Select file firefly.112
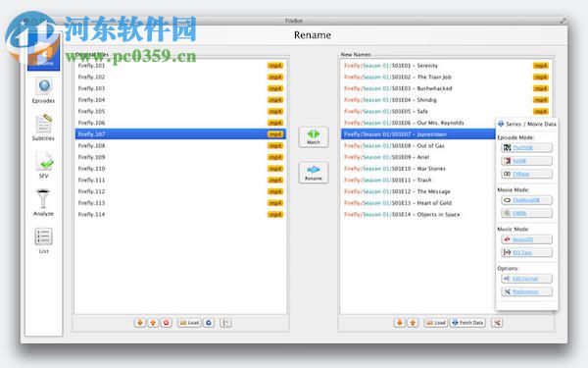This screenshot has height=368, width=588. (180, 191)
